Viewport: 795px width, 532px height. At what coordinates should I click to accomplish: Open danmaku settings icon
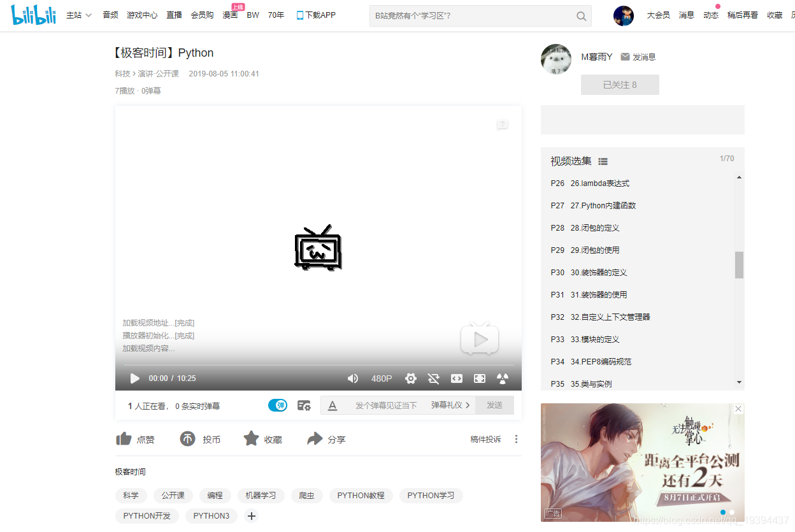click(304, 405)
